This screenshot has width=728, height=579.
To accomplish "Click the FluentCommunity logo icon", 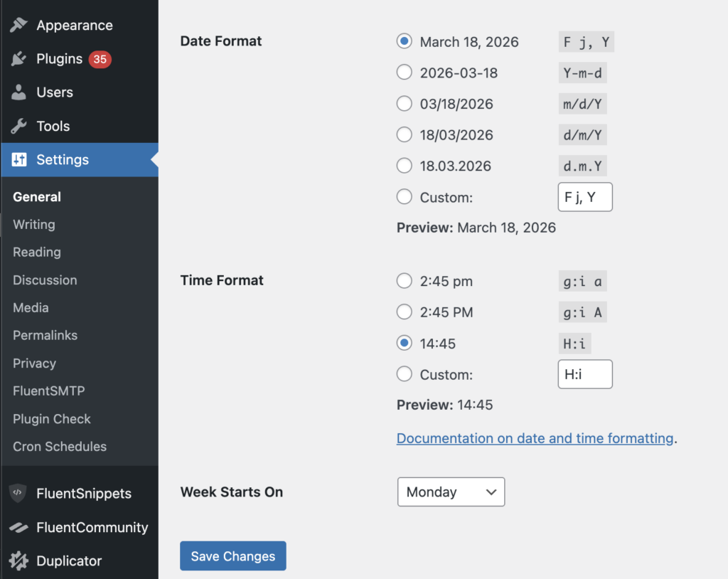I will click(18, 527).
